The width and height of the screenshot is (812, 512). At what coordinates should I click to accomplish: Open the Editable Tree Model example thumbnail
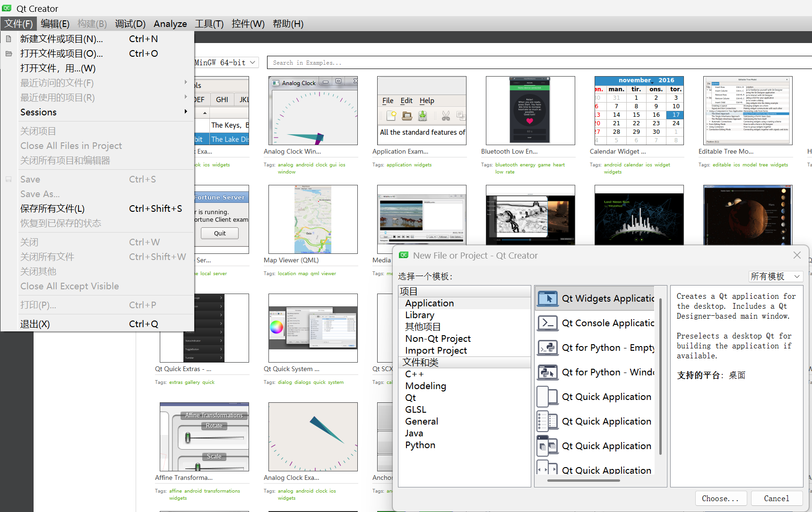point(748,111)
